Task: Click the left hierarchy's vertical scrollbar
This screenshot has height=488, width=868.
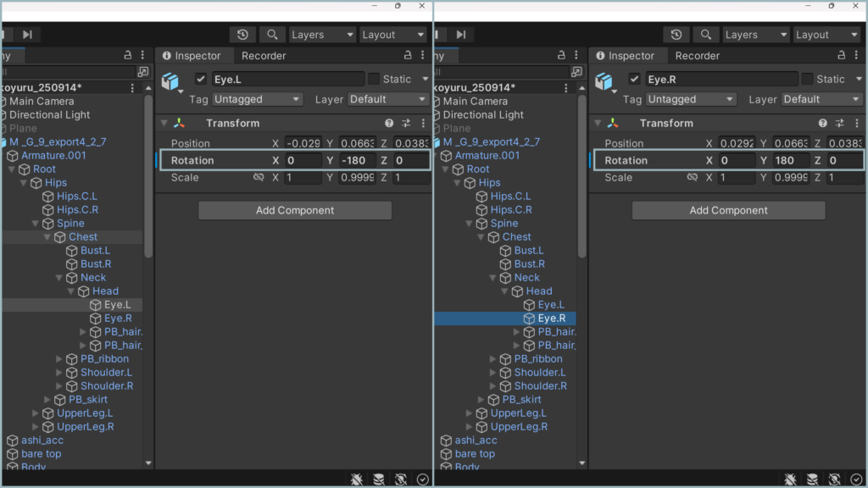Action: 149,169
